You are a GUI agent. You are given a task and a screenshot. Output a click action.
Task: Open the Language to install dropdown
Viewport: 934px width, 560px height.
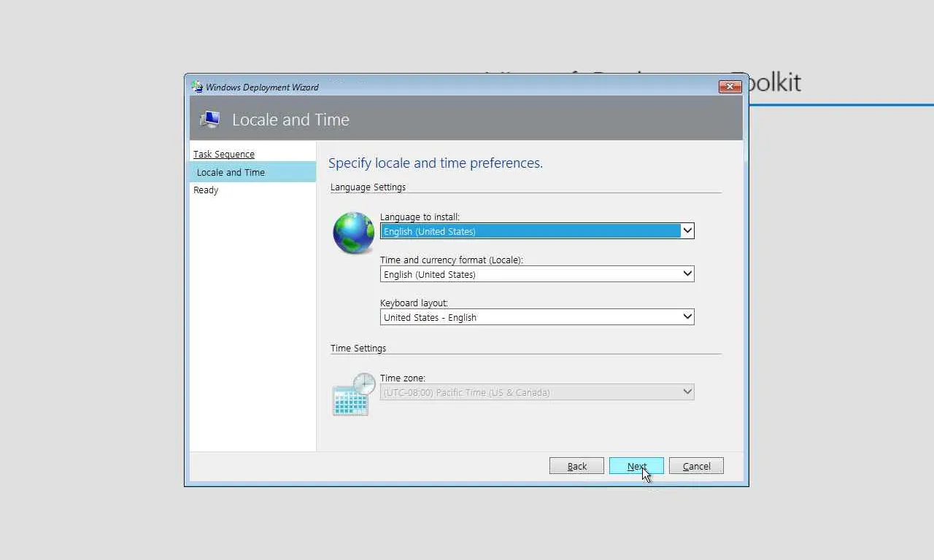tap(537, 231)
